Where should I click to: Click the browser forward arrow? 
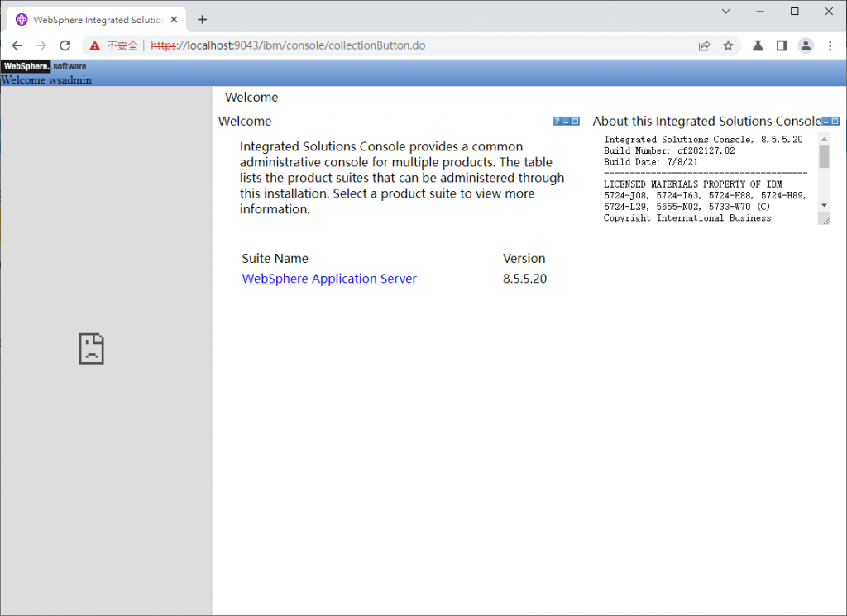pos(41,45)
